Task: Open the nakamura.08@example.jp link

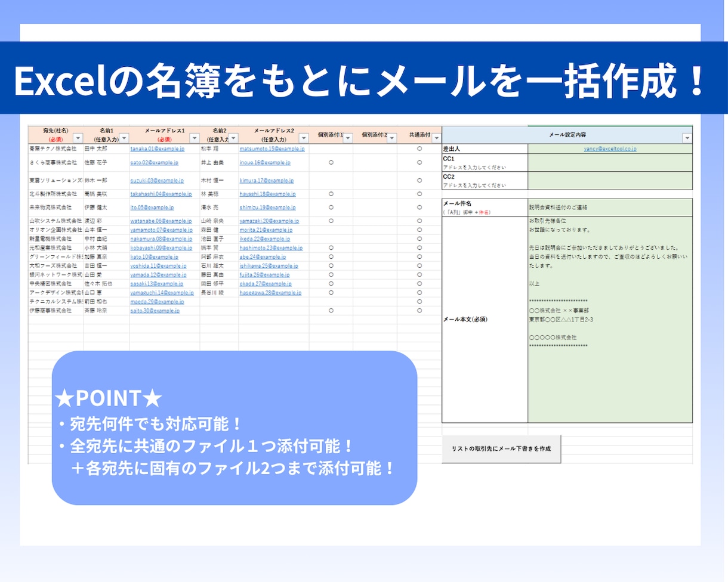Action: [x=161, y=239]
